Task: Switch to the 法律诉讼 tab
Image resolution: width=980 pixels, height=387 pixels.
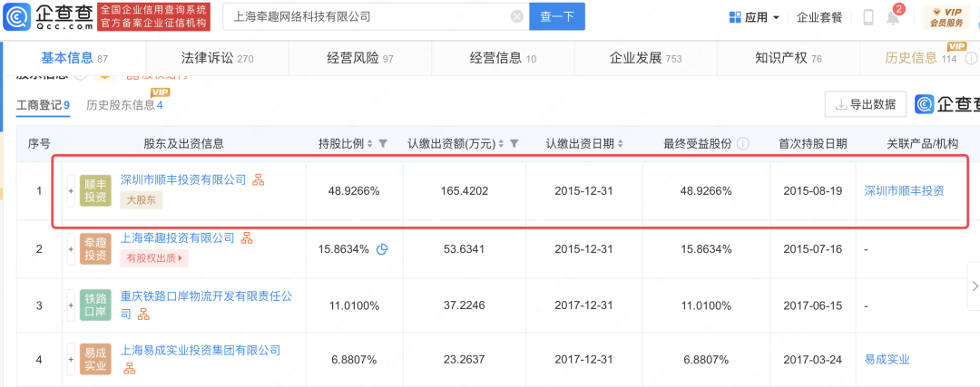Action: (217, 59)
